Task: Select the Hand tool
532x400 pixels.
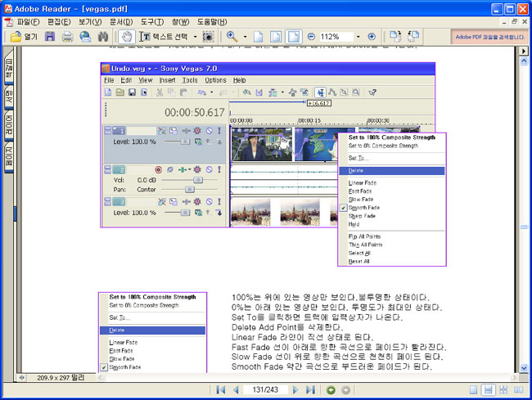Action: tap(127, 36)
